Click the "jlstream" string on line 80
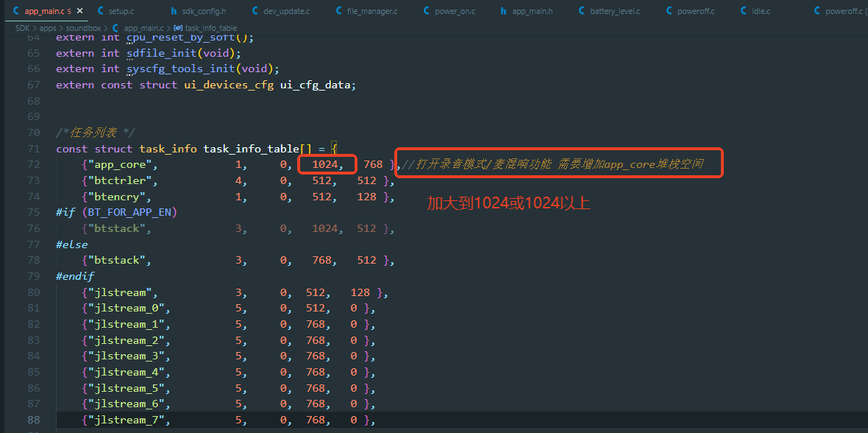 [119, 292]
